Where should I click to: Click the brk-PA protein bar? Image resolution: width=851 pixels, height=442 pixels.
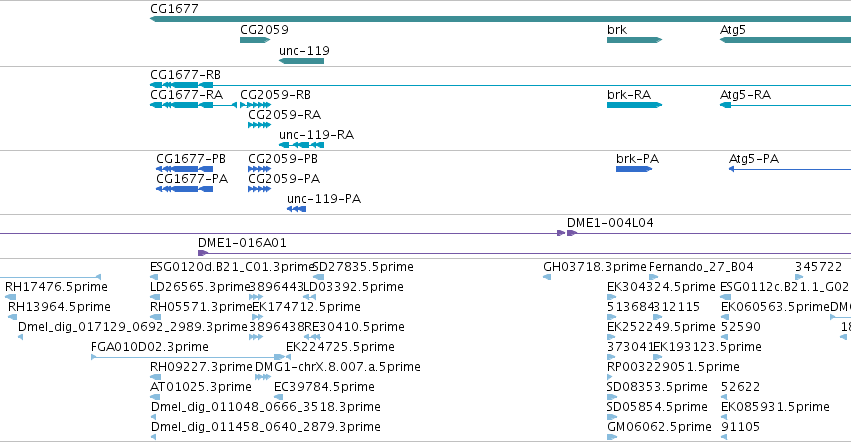coord(634,169)
